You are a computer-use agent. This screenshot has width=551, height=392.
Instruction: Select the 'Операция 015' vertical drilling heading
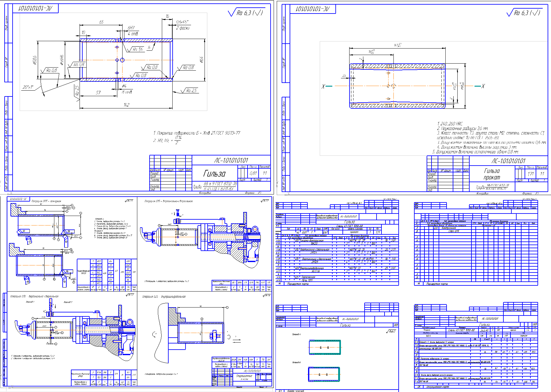click(168, 201)
